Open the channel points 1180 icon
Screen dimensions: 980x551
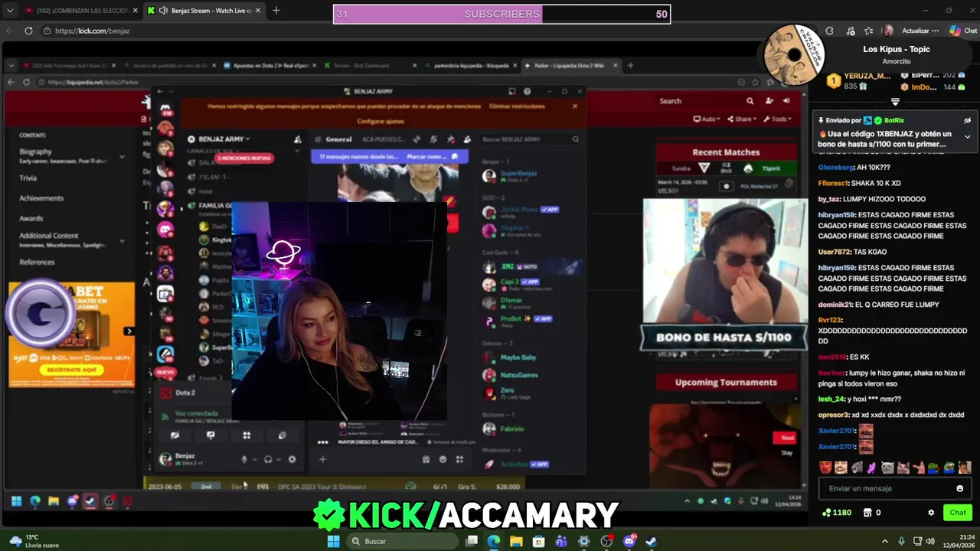[826, 513]
